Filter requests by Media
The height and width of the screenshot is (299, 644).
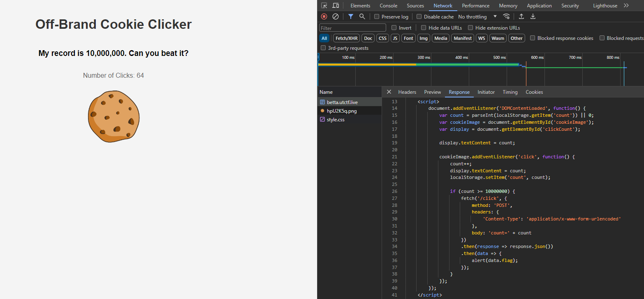pos(441,38)
